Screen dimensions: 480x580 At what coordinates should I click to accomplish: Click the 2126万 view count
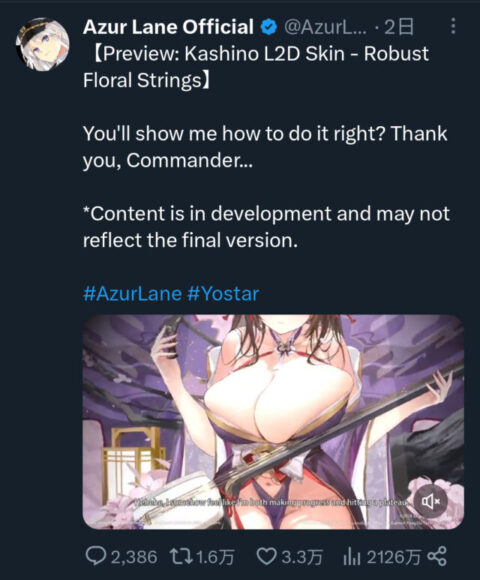point(393,557)
